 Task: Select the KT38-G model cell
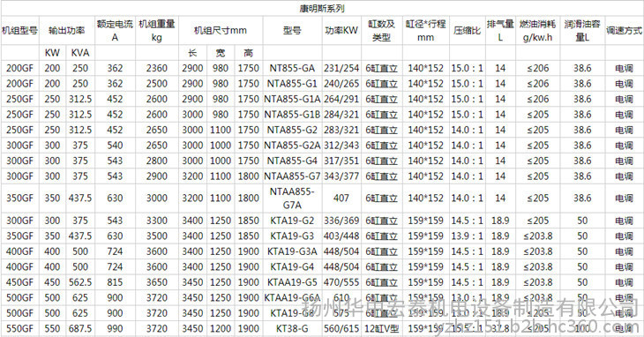tap(292, 329)
